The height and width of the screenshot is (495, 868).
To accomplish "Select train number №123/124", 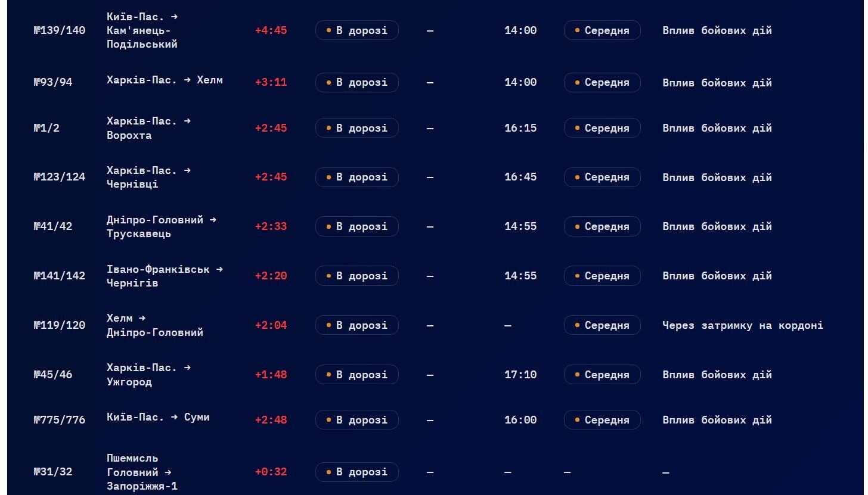I will pyautogui.click(x=60, y=178).
